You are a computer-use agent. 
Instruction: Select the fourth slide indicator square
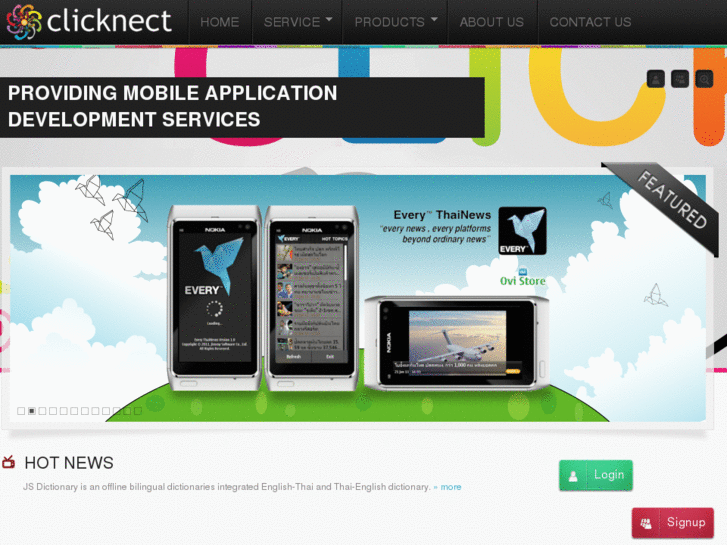pos(53,411)
